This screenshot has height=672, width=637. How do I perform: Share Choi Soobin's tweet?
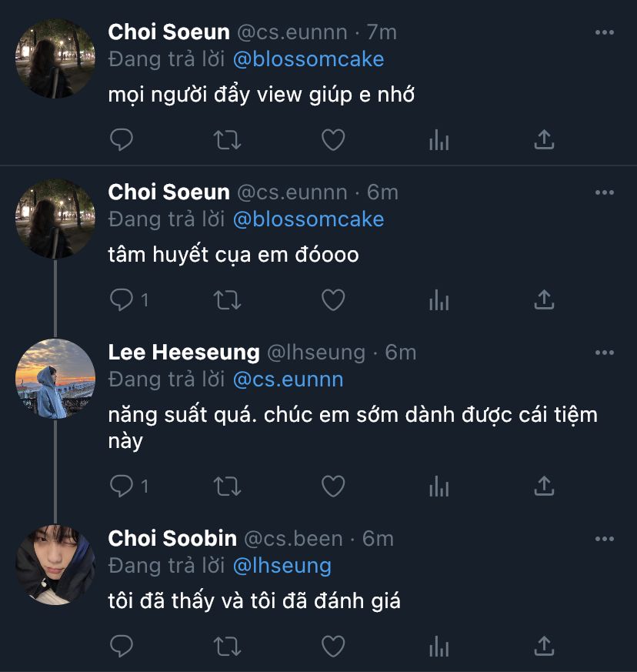point(544,646)
